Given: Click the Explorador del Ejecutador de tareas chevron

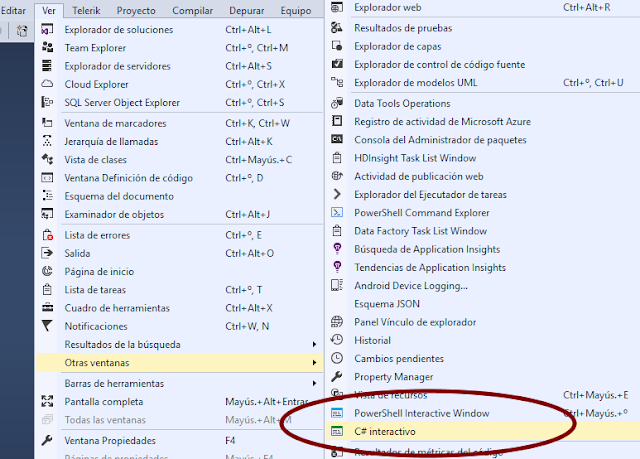Looking at the screenshot, I should (337, 194).
